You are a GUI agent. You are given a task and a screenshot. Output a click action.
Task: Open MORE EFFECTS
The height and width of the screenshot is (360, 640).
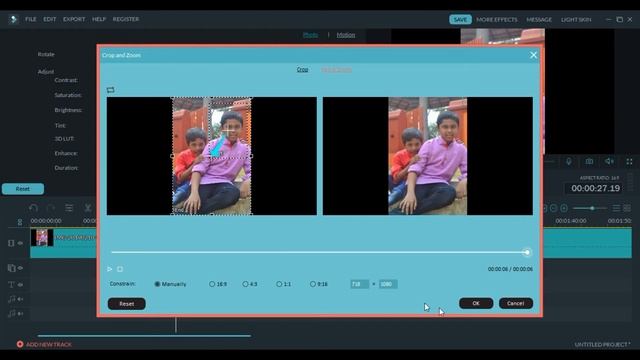(x=497, y=20)
